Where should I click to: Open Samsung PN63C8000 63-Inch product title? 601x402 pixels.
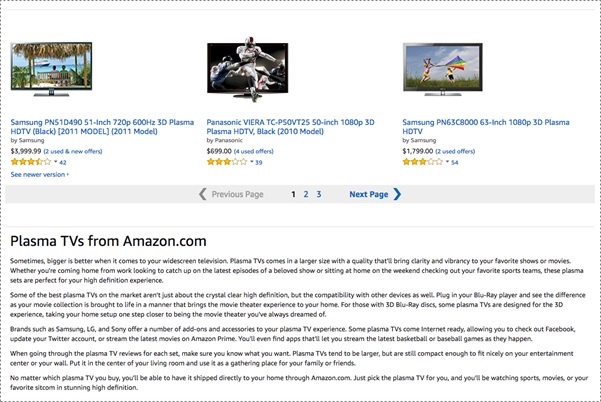tap(486, 127)
